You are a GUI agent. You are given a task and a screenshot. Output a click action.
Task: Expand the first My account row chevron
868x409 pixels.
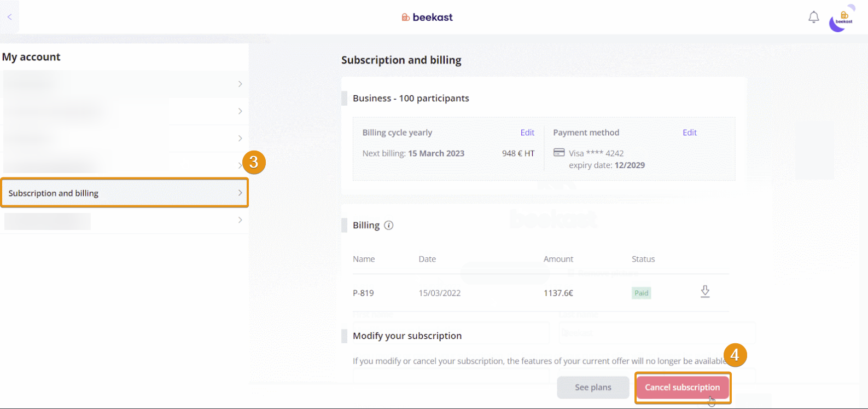click(x=240, y=84)
